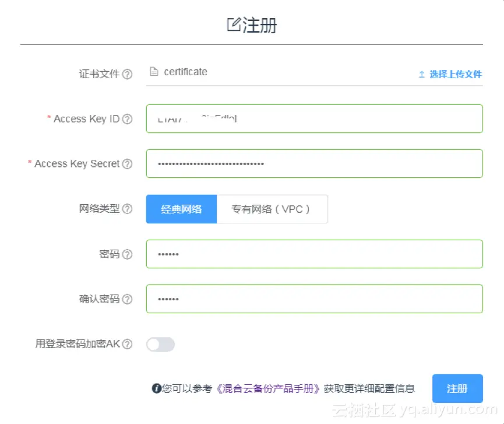Click 选择上传文件 upload link
The image size is (504, 424).
(x=450, y=74)
